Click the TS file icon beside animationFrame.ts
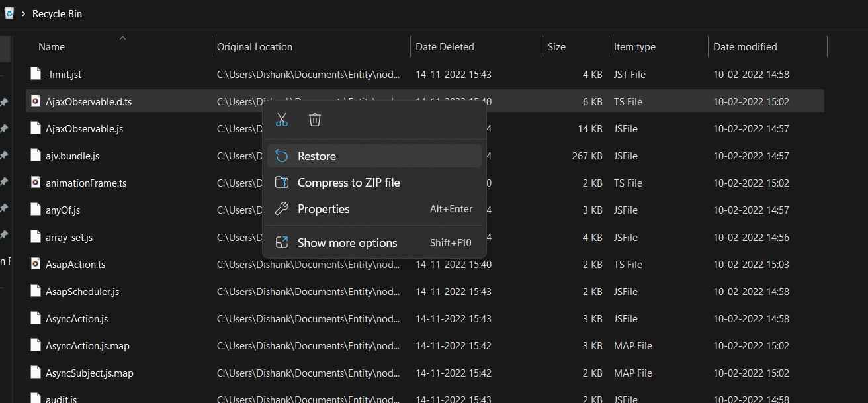 pyautogui.click(x=35, y=183)
